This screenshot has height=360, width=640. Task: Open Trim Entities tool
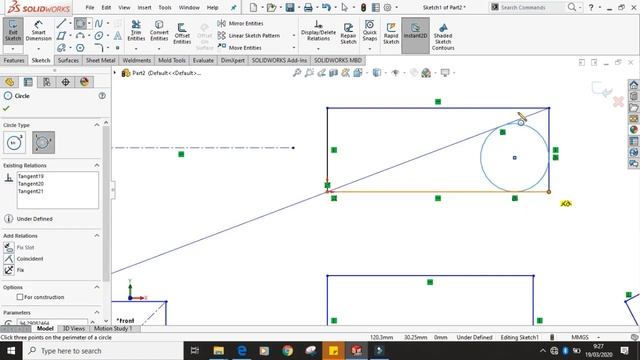[136, 31]
